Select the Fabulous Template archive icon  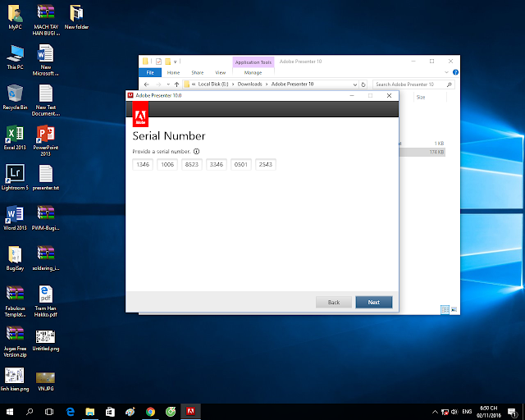tap(15, 294)
